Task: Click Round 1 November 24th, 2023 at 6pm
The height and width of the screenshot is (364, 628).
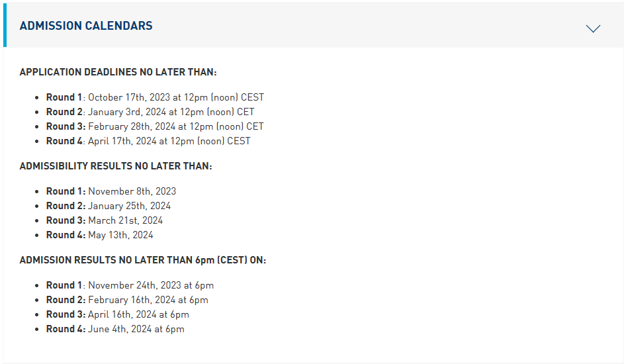Action: (130, 285)
